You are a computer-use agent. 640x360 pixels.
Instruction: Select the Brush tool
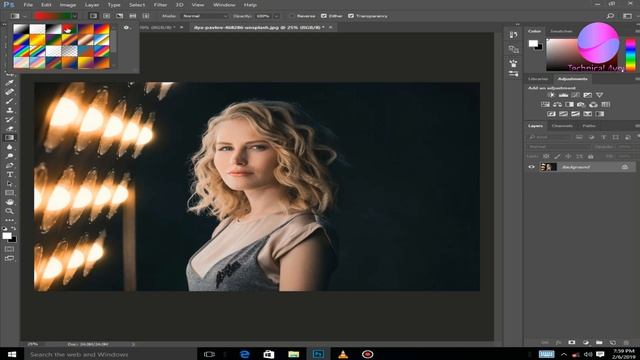point(9,101)
